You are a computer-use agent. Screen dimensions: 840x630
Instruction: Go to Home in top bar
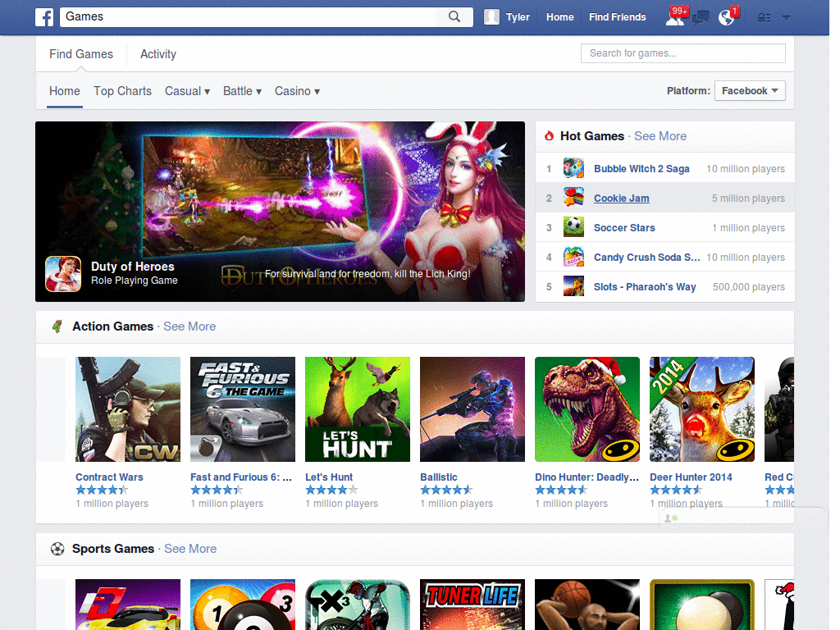[559, 17]
